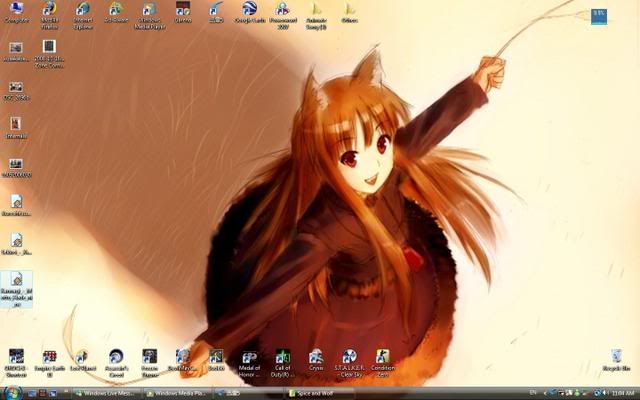This screenshot has height=400, width=640.
Task: Open the Computer desktop icon
Action: [16, 10]
